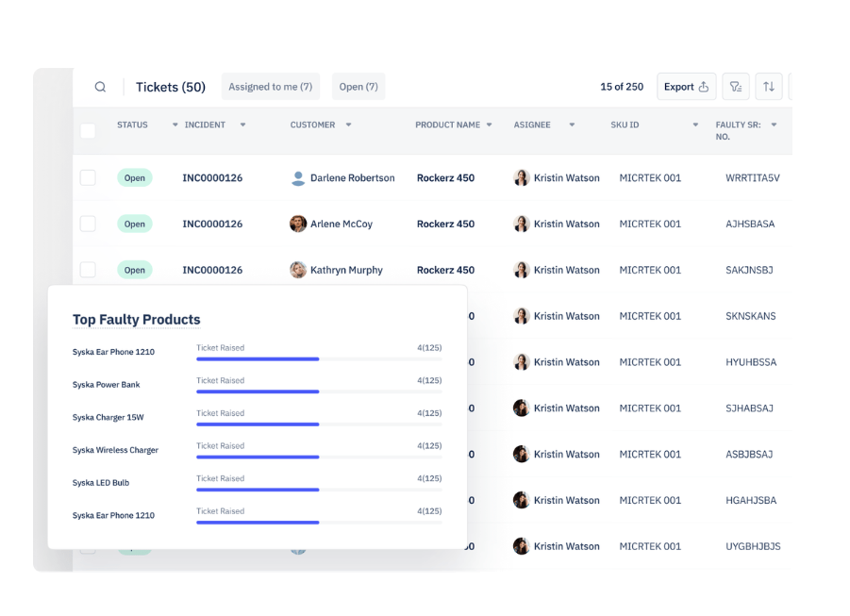Image resolution: width=850 pixels, height=616 pixels.
Task: Click Open status badge for Kathryn Murphy
Action: 135,270
